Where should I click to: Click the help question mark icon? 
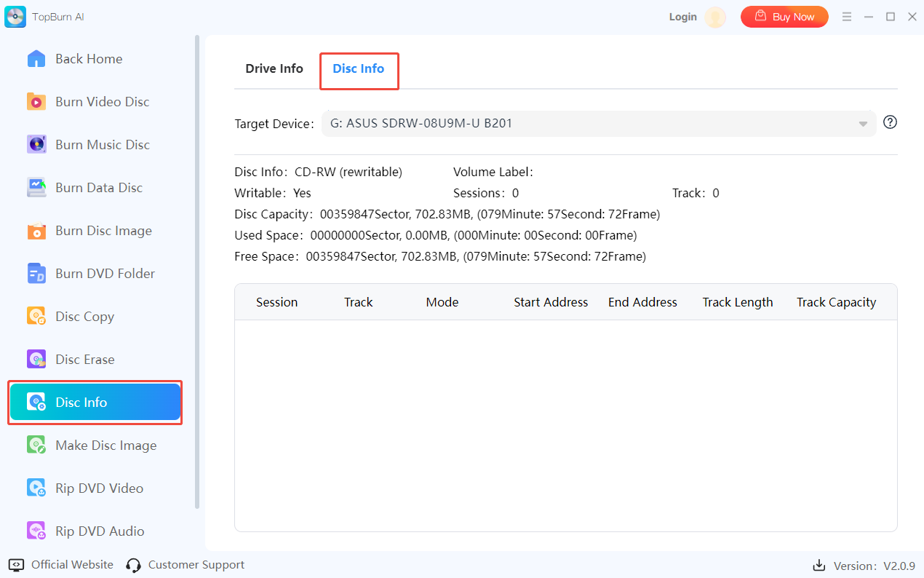pos(890,122)
